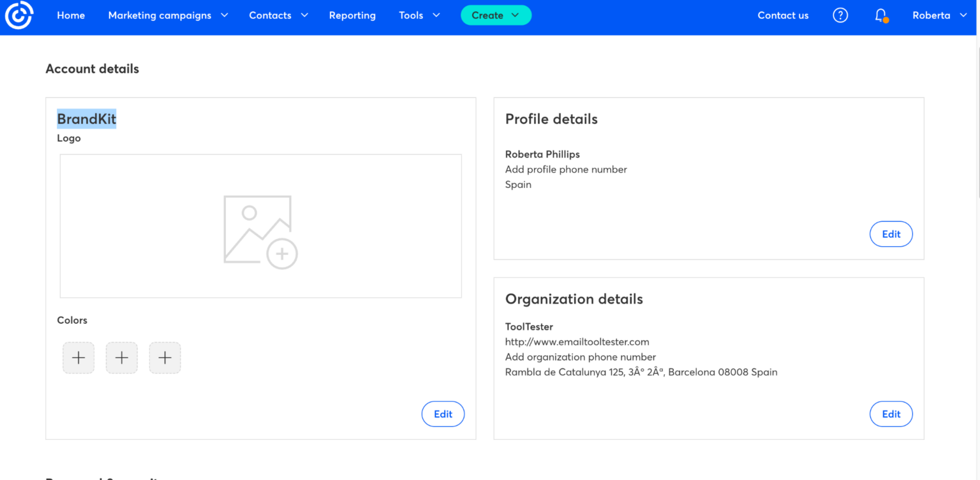Expand the Marketing campaigns dropdown
The height and width of the screenshot is (480, 980).
tap(168, 15)
